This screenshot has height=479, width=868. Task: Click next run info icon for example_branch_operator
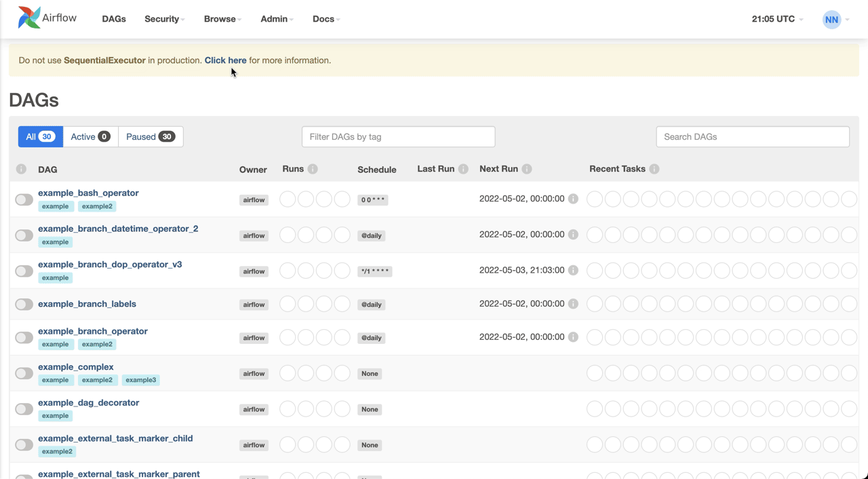coord(573,337)
